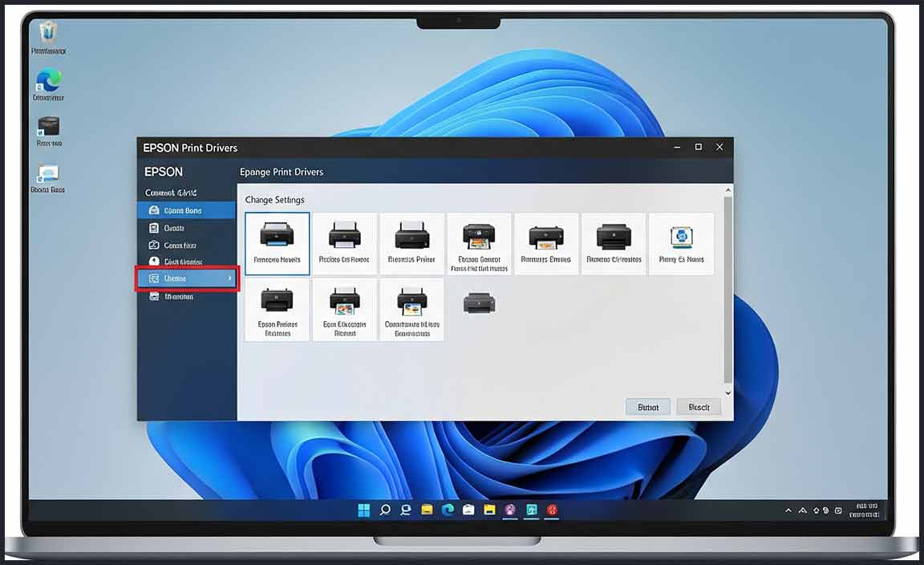
Task: Click the network icon in system tray
Action: 803,510
